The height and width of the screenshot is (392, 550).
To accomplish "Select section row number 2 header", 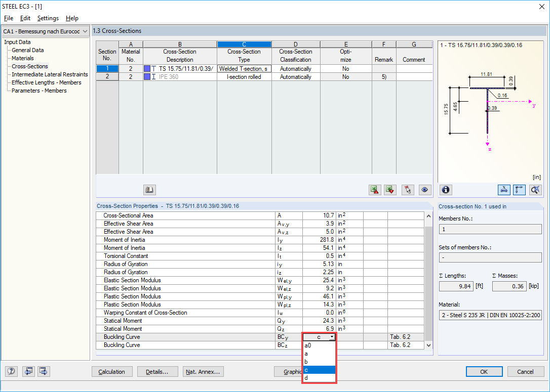I will tap(107, 77).
